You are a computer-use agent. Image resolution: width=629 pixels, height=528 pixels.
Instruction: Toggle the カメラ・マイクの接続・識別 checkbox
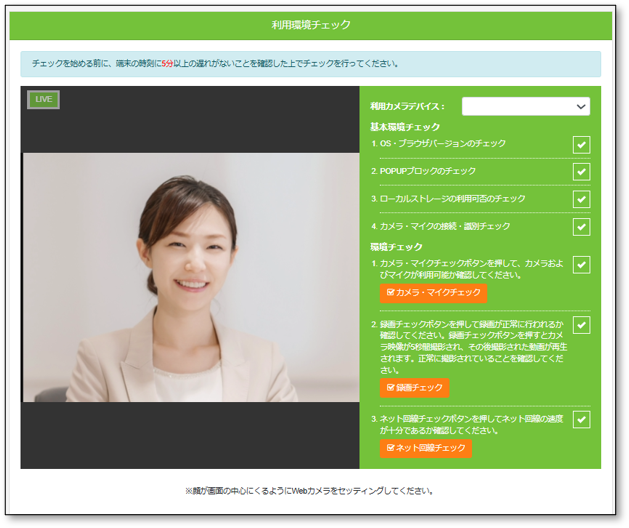click(581, 227)
